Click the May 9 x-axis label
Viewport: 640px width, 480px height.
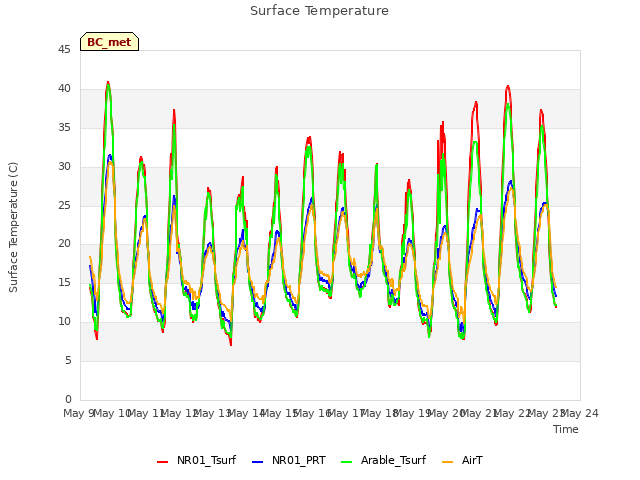78,413
